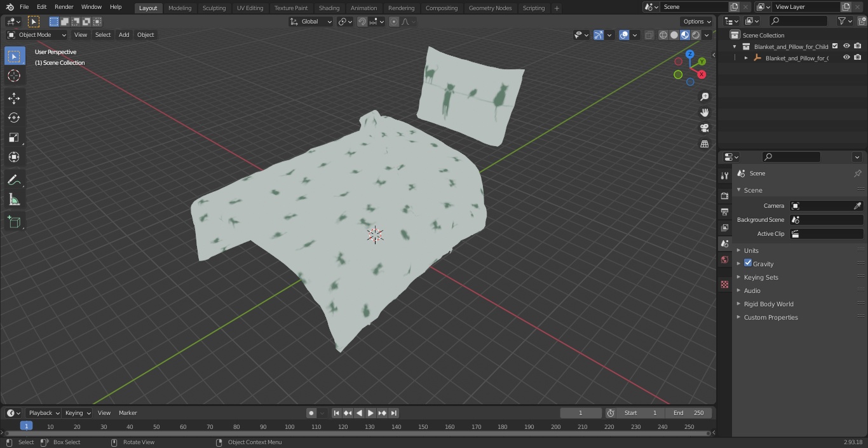Image resolution: width=868 pixels, height=448 pixels.
Task: Toggle visibility of Blanket_and_Pillow_for_Child collection
Action: [x=846, y=46]
